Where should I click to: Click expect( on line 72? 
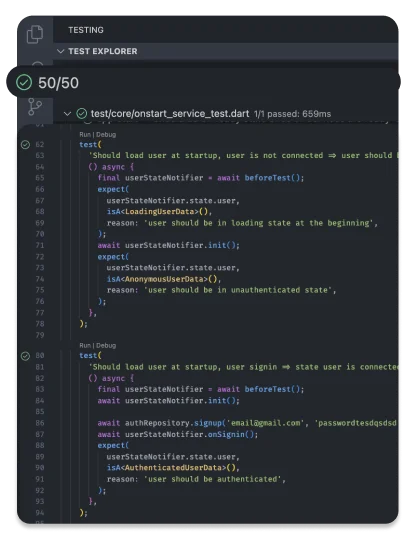point(113,257)
